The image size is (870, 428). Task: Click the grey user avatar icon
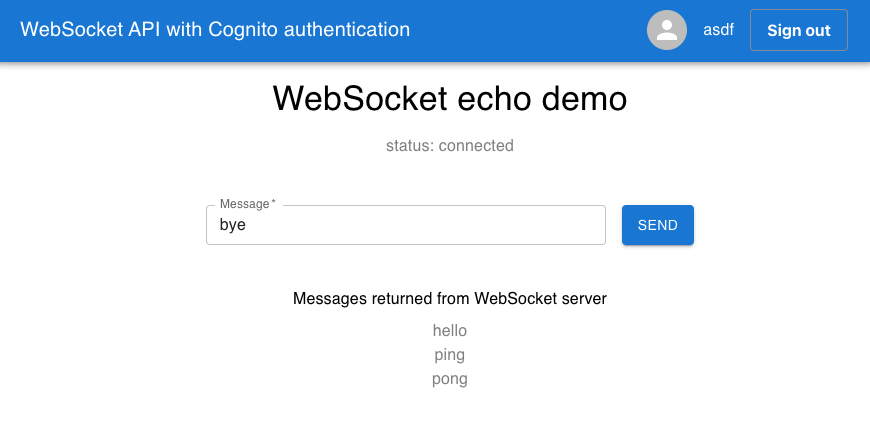(667, 30)
